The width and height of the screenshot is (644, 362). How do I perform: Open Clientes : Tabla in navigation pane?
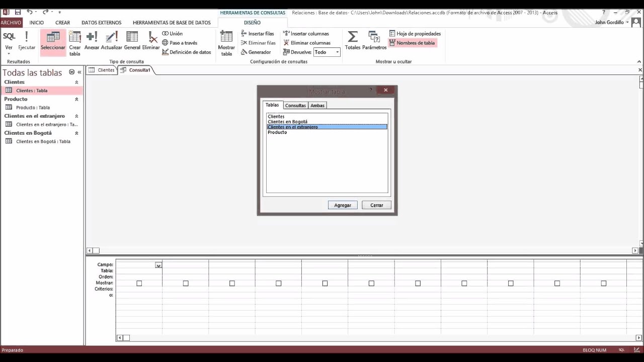point(41,90)
